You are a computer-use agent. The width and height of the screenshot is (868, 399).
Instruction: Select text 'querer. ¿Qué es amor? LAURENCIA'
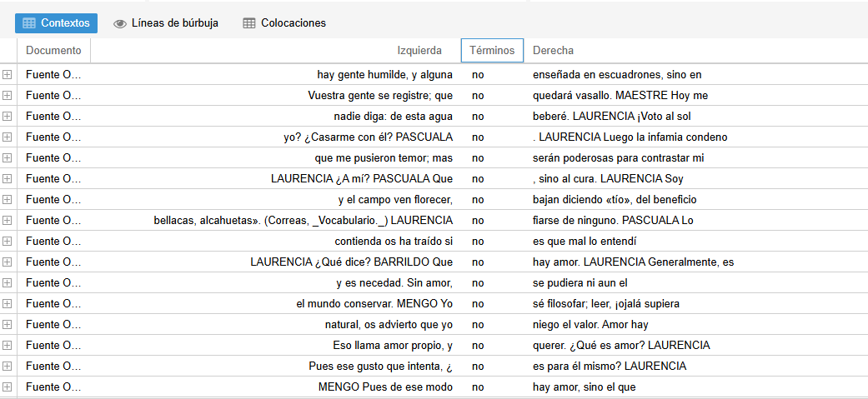click(621, 346)
